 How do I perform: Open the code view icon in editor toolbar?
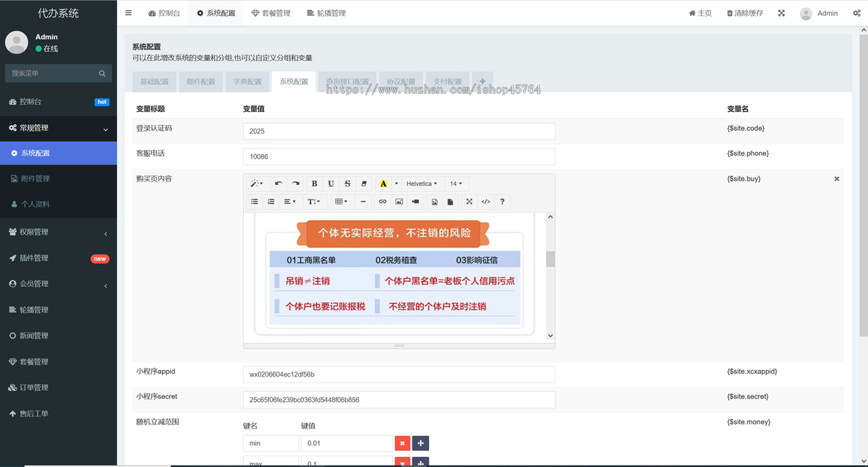click(x=485, y=201)
